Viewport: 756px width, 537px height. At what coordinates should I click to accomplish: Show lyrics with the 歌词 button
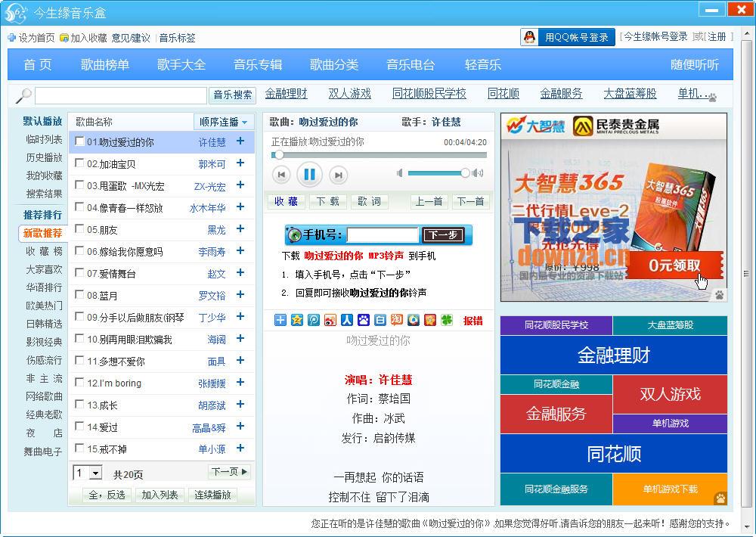click(370, 201)
